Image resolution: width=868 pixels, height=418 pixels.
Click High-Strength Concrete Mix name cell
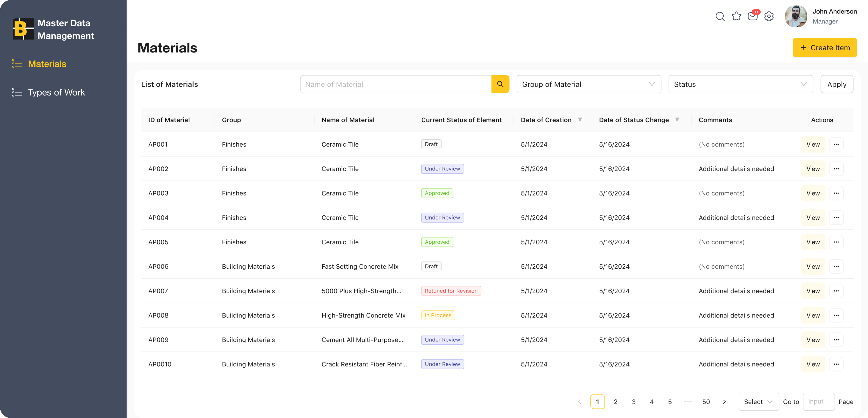pos(363,315)
